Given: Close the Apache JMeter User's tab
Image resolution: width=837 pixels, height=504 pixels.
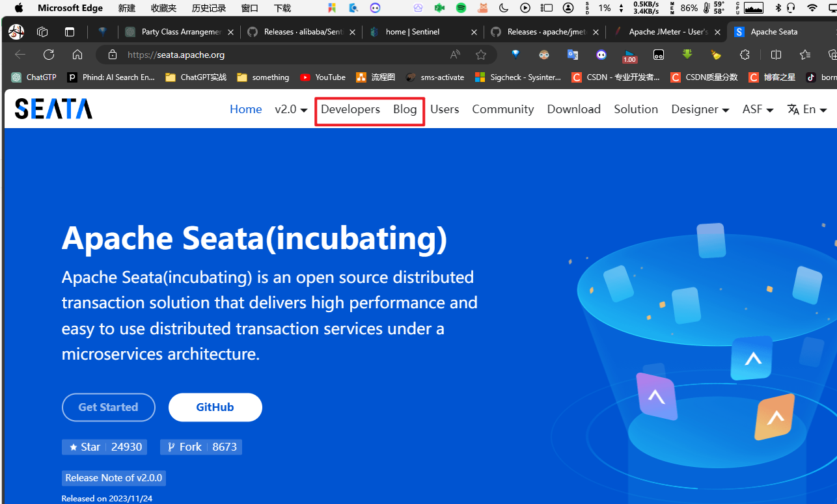Looking at the screenshot, I should click(717, 32).
